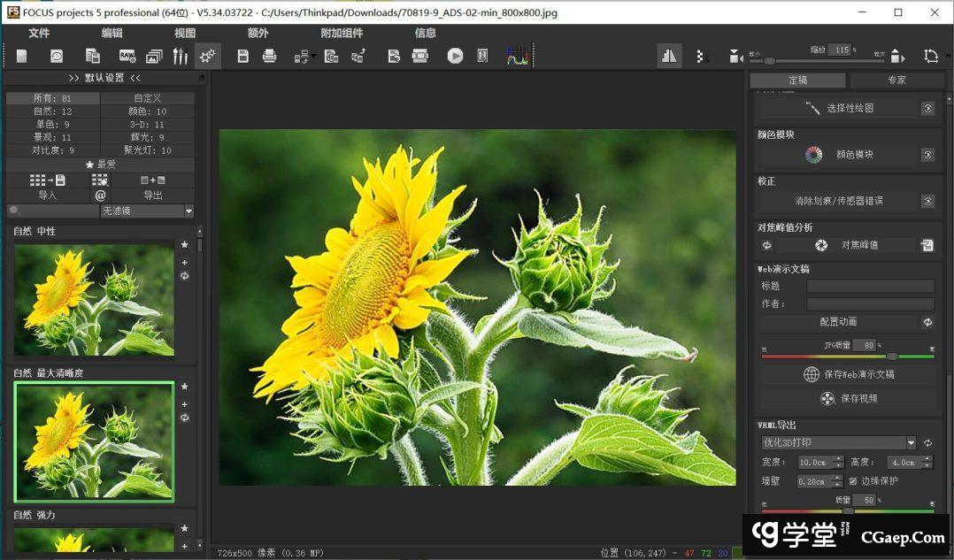Favorite the 自然 中性 preset with star
This screenshot has height=560, width=954.
click(184, 244)
